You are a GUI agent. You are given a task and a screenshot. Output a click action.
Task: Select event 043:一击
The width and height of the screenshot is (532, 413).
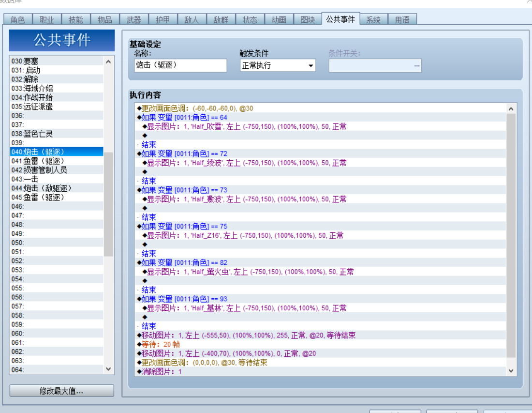click(57, 179)
